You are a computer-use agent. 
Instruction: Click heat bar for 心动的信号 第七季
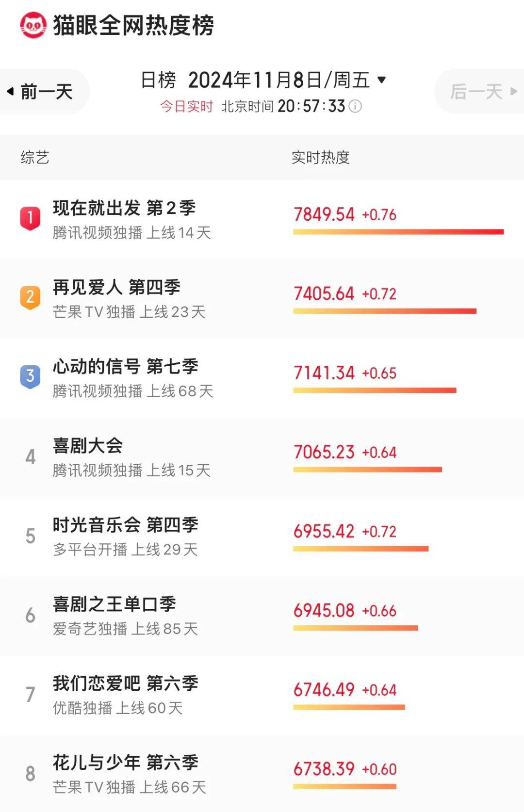[375, 390]
